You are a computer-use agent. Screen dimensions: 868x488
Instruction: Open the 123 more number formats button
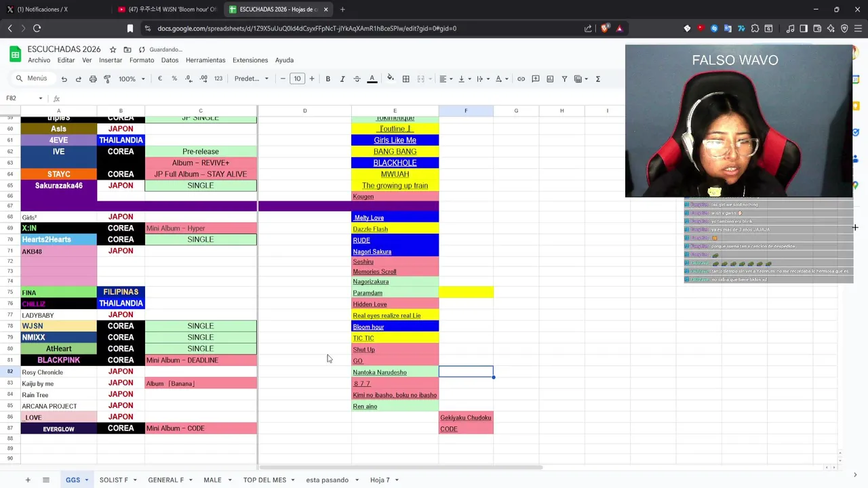coord(218,79)
